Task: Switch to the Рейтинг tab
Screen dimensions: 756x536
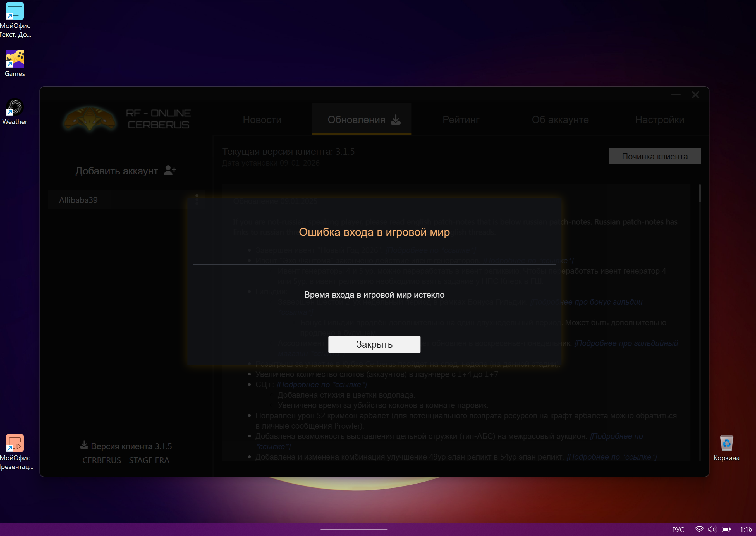Action: tap(461, 119)
